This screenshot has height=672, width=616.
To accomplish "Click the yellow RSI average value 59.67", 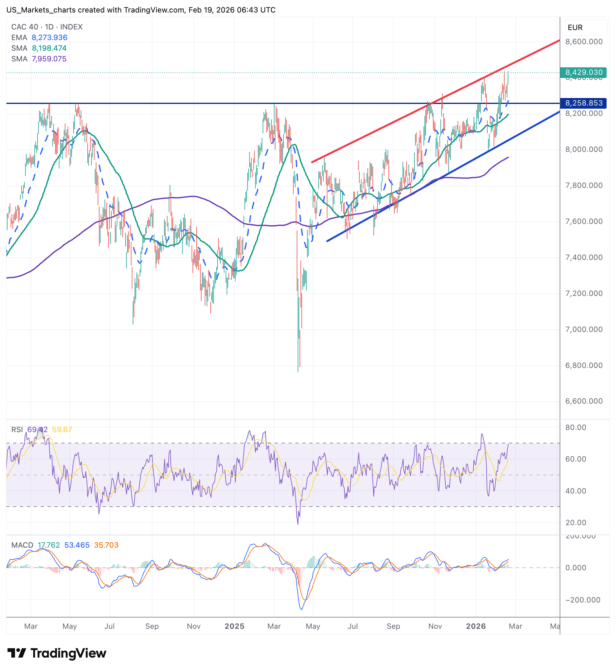I will pyautogui.click(x=62, y=430).
